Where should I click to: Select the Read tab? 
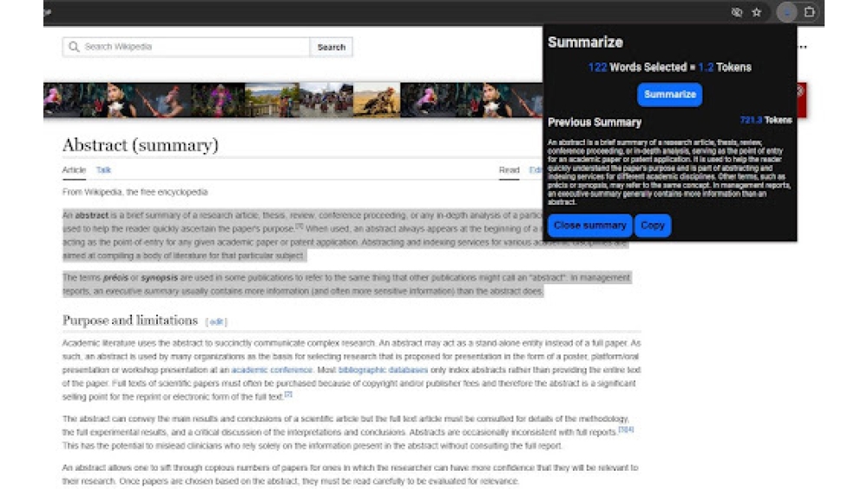[509, 170]
